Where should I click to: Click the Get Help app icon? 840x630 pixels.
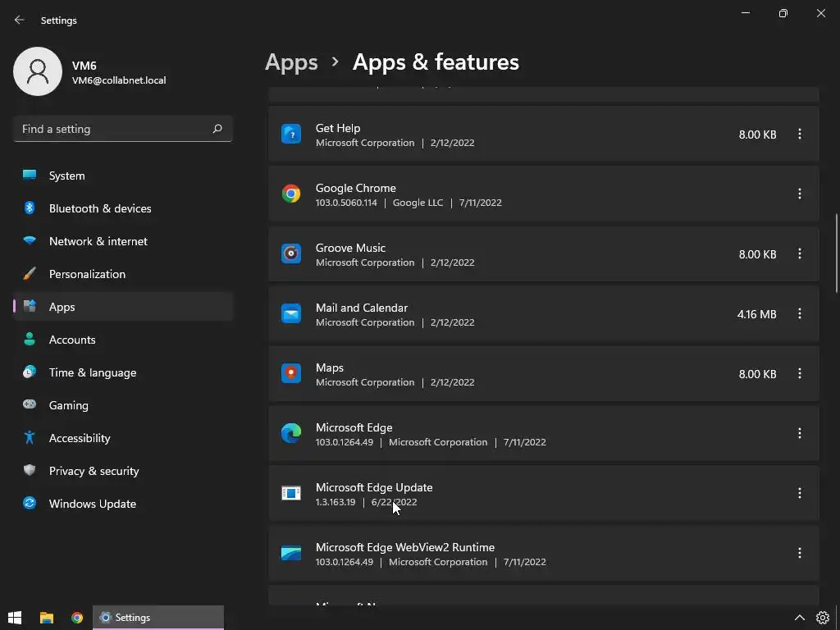tap(291, 134)
